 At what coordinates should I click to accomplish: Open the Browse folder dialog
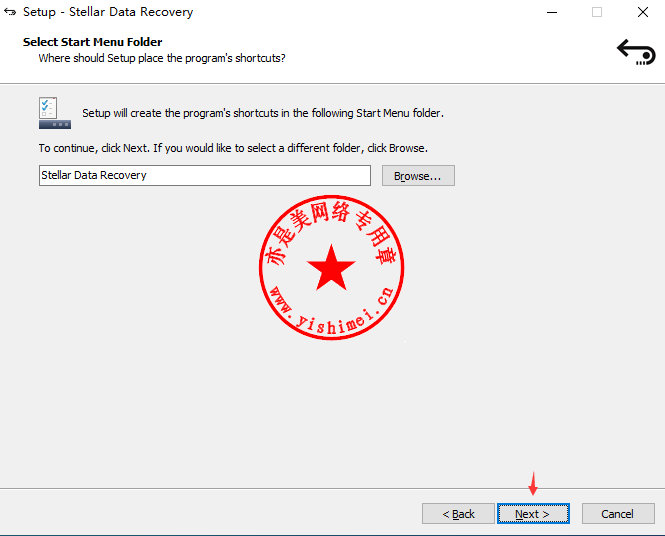(418, 176)
